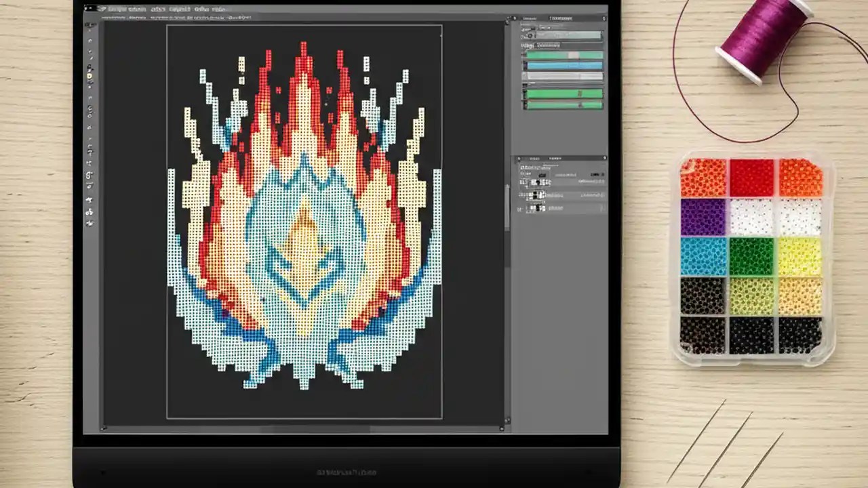This screenshot has width=868, height=488.
Task: Open the panel menu icon on the Layers panel
Action: pos(604,158)
